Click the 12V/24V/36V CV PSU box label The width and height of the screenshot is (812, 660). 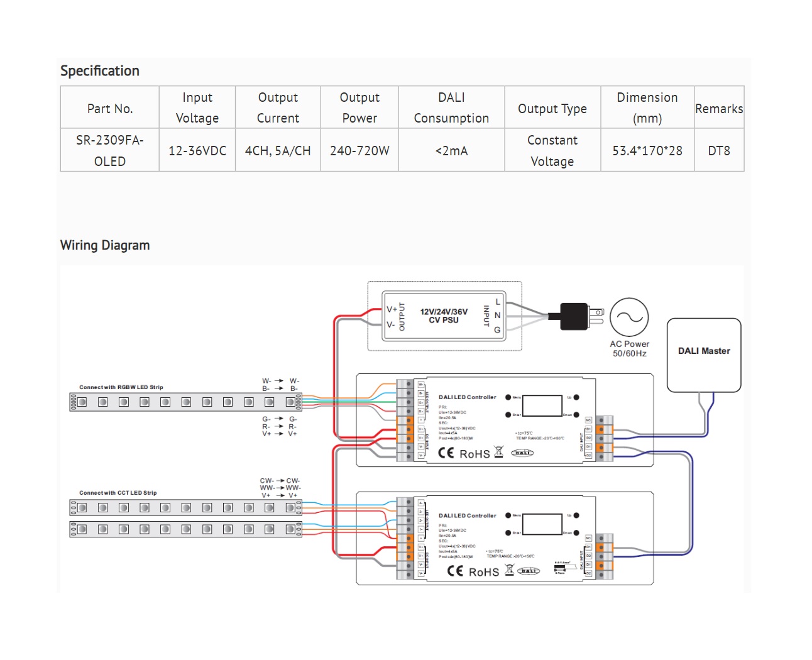tap(444, 316)
